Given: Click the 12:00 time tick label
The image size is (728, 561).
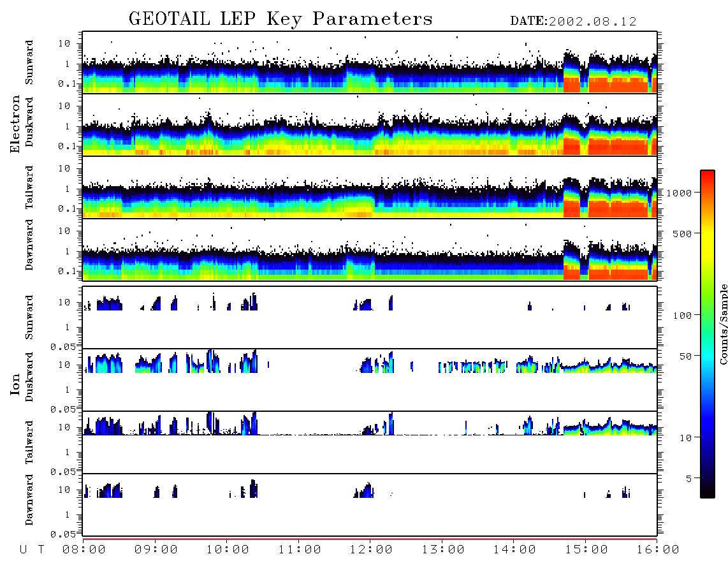Looking at the screenshot, I should coord(371,550).
